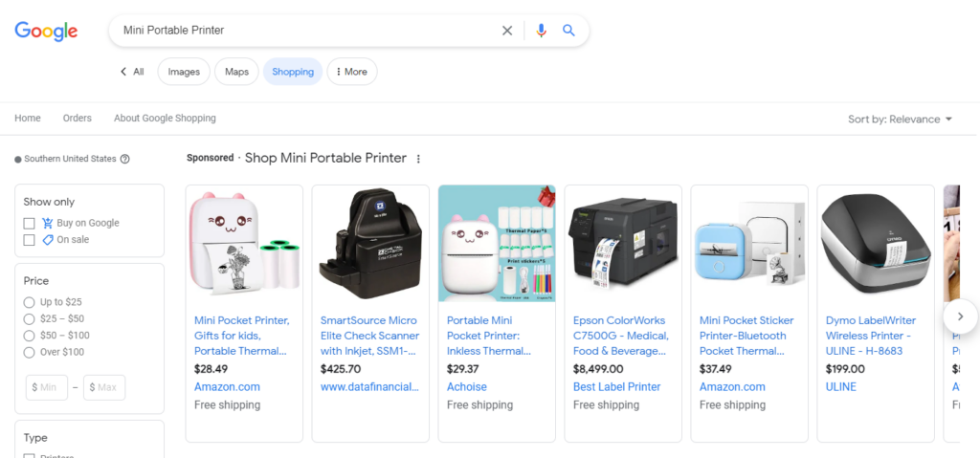Expand the More search categories menu

coord(352,71)
